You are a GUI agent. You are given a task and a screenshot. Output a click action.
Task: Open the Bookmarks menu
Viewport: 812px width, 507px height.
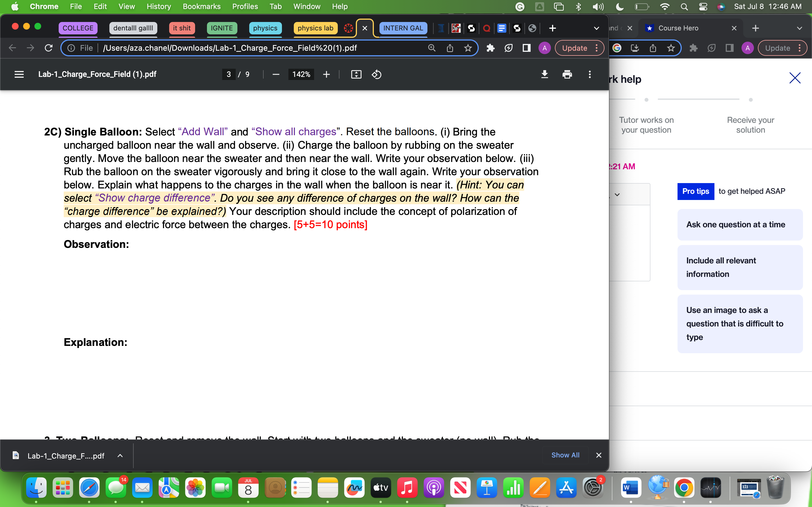[202, 6]
